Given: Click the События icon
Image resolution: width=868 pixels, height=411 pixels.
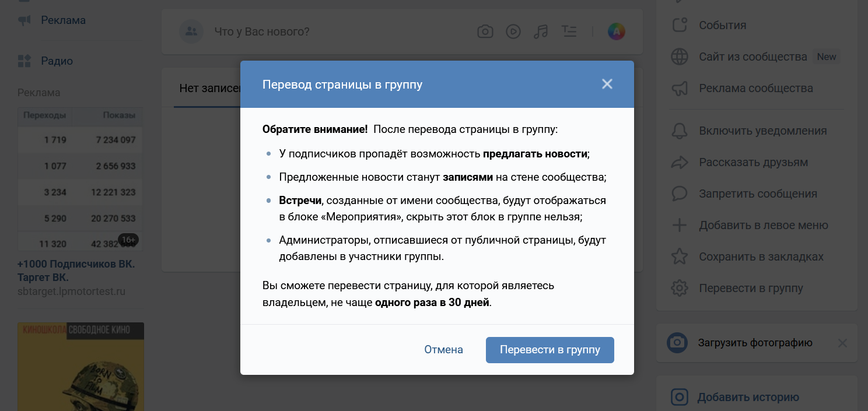Looking at the screenshot, I should [x=680, y=25].
